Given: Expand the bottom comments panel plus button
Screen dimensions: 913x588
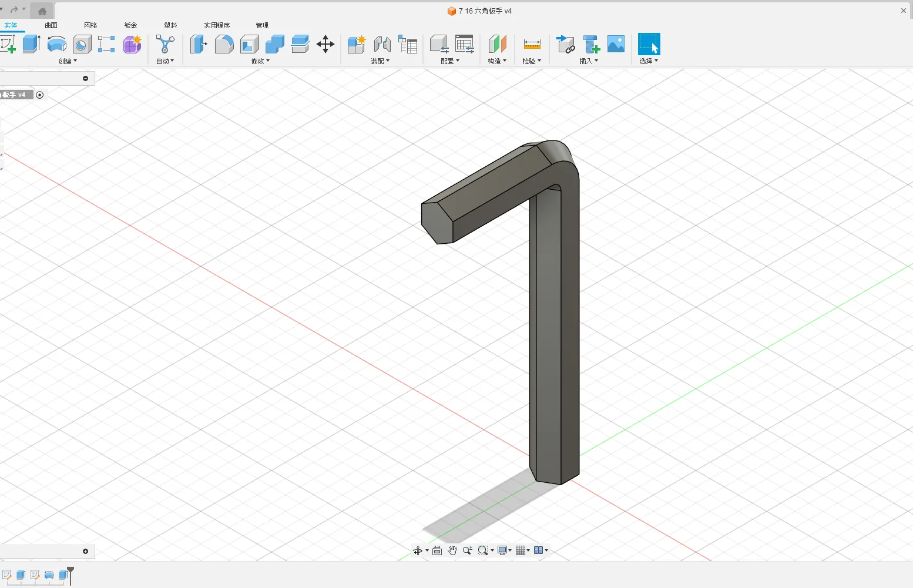Looking at the screenshot, I should (x=85, y=551).
